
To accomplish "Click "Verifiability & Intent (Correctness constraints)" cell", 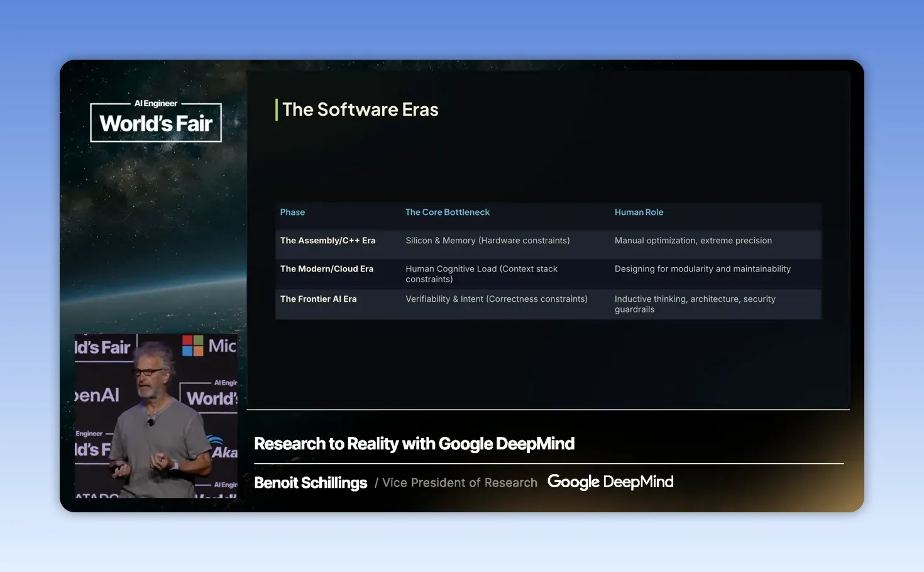I will click(497, 299).
